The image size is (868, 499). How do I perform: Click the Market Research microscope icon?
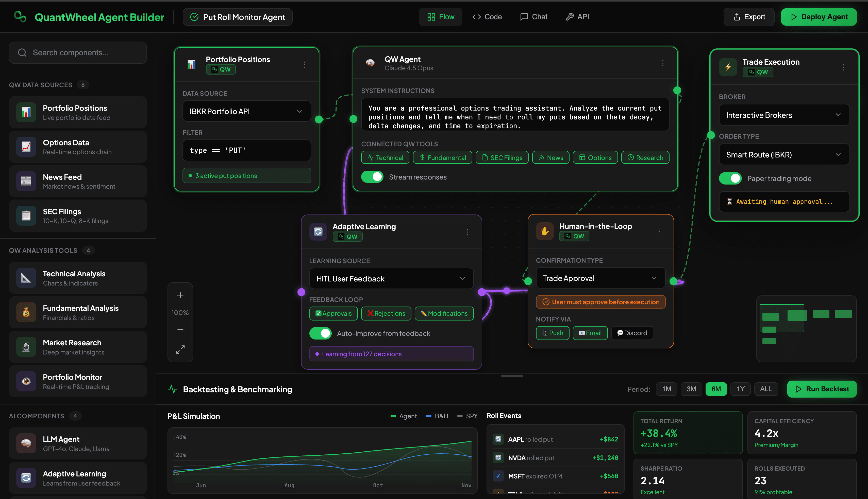click(x=26, y=347)
